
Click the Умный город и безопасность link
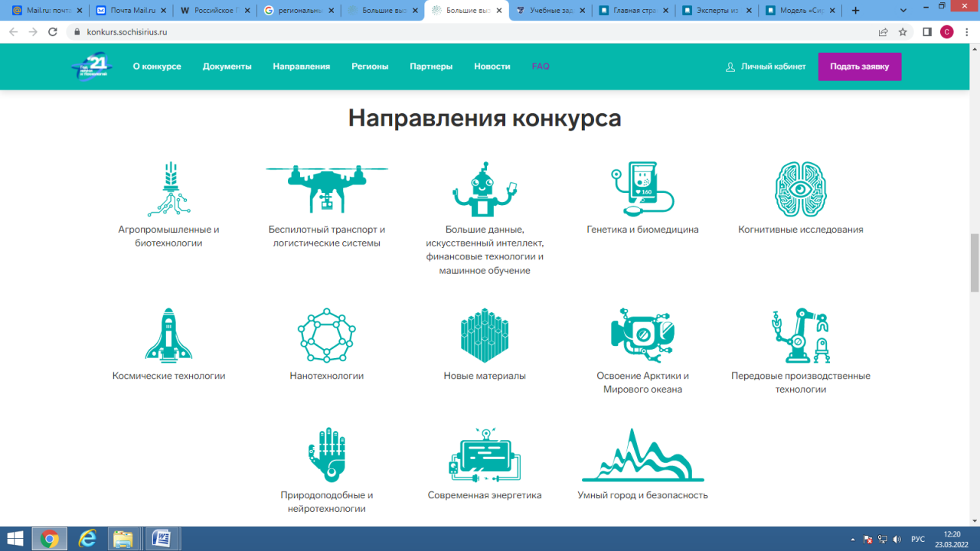[x=642, y=495]
